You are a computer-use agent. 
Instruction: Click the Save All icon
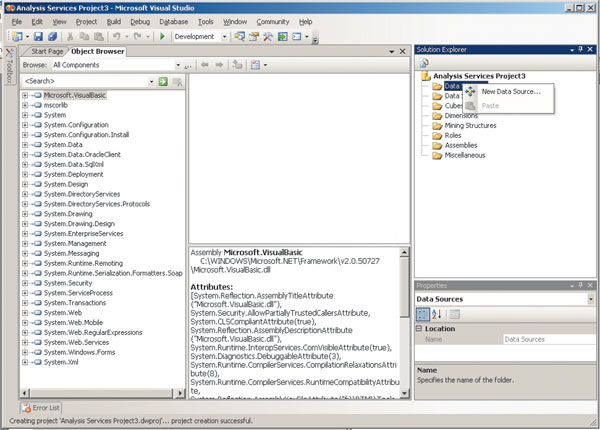[x=52, y=36]
